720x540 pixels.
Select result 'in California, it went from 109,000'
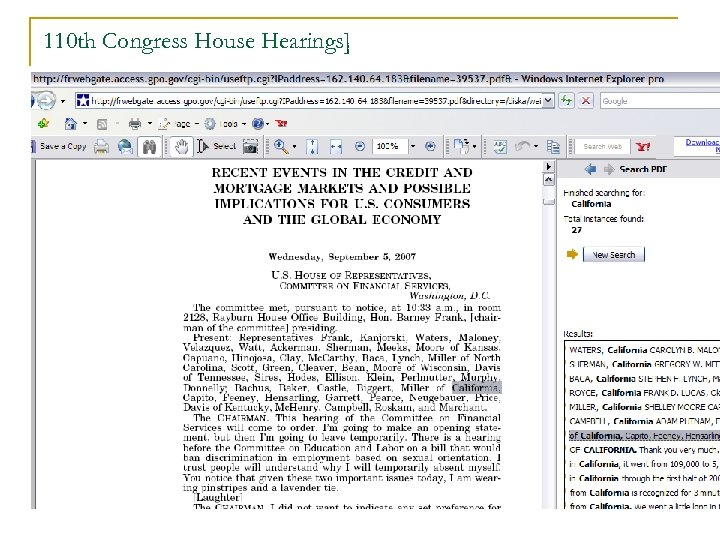pyautogui.click(x=644, y=464)
